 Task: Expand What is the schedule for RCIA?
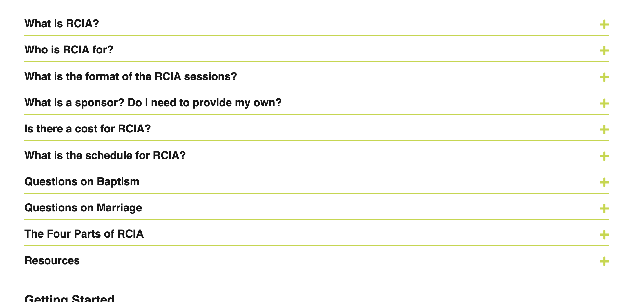[105, 155]
